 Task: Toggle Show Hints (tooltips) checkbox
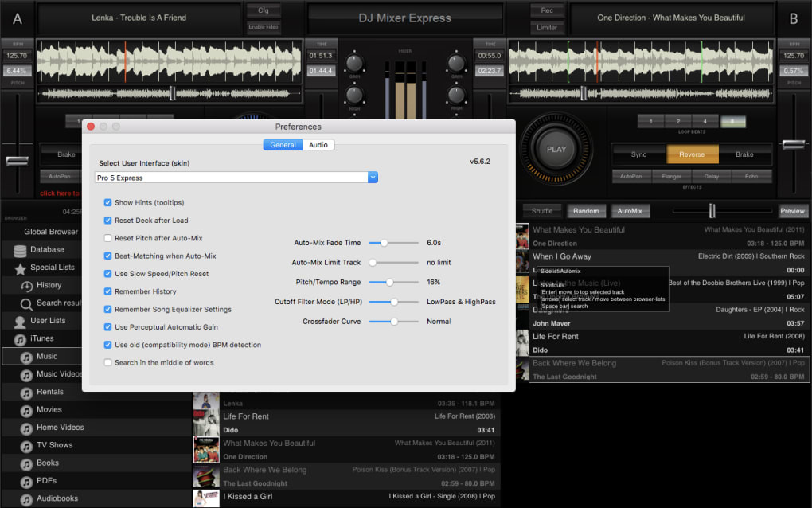click(x=107, y=202)
